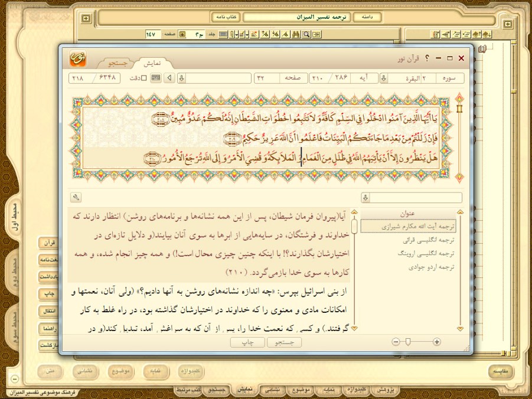Click the magnifier zoom icon in main toolbar
Viewport: 532px width, 399px height.
pos(306,34)
